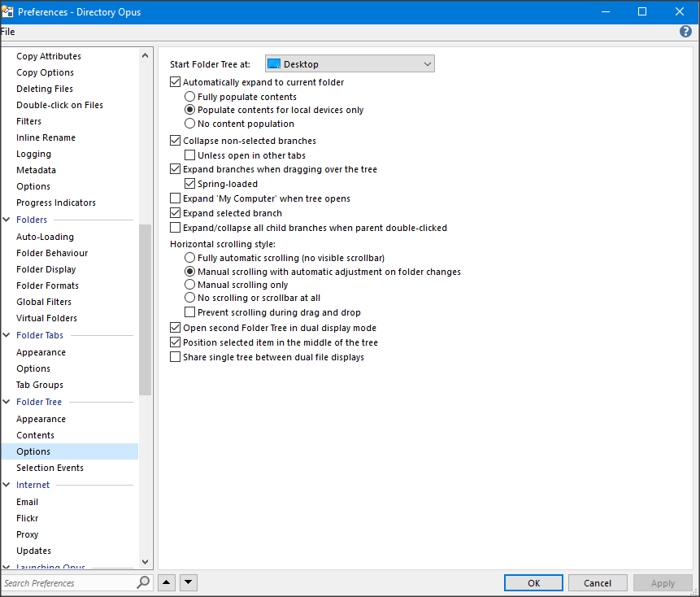This screenshot has height=597, width=700.
Task: Click the magnifier icon in Search Preferences
Action: [143, 582]
